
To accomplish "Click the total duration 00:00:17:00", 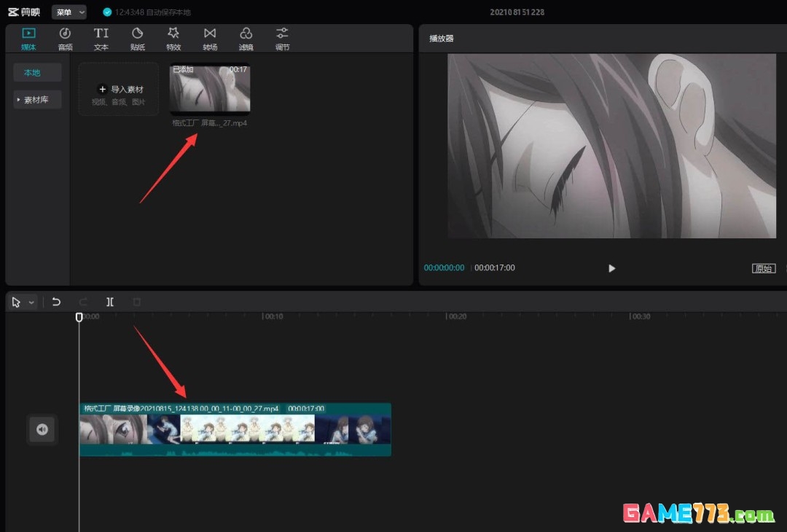I will [x=495, y=267].
